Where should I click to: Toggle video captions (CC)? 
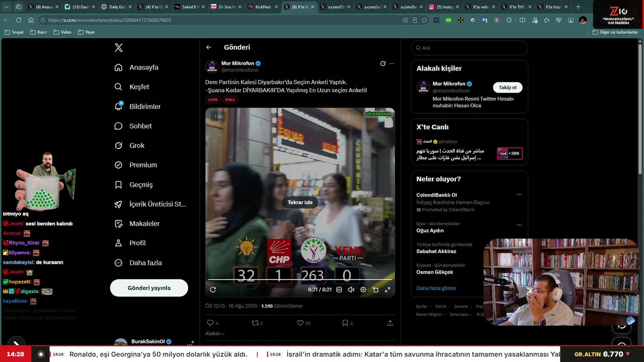339,290
